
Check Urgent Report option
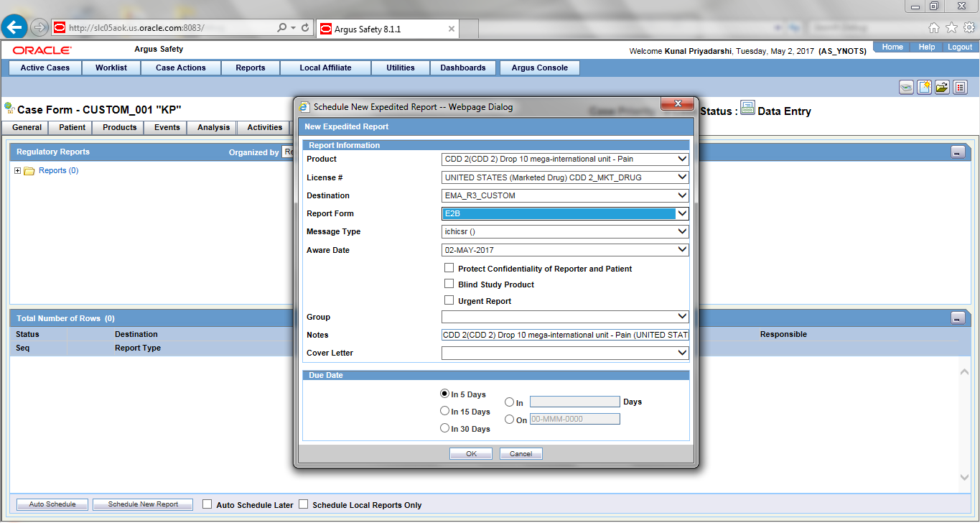[449, 300]
